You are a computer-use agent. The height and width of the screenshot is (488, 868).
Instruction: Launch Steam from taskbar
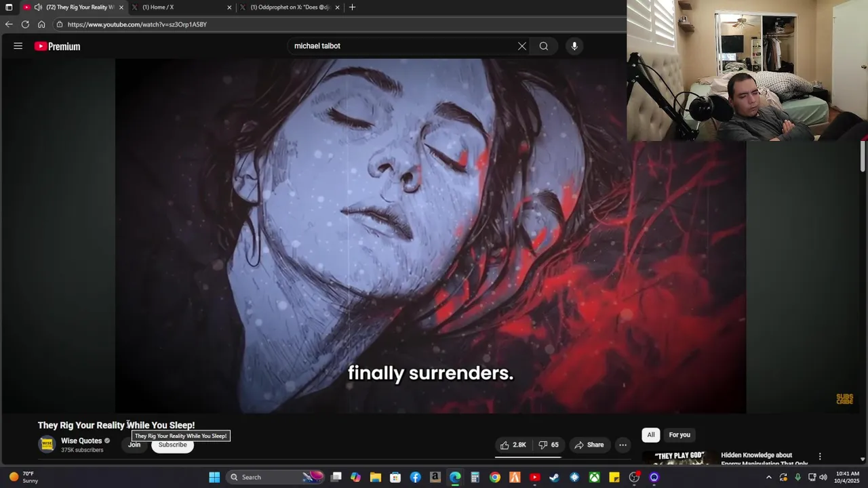click(554, 477)
